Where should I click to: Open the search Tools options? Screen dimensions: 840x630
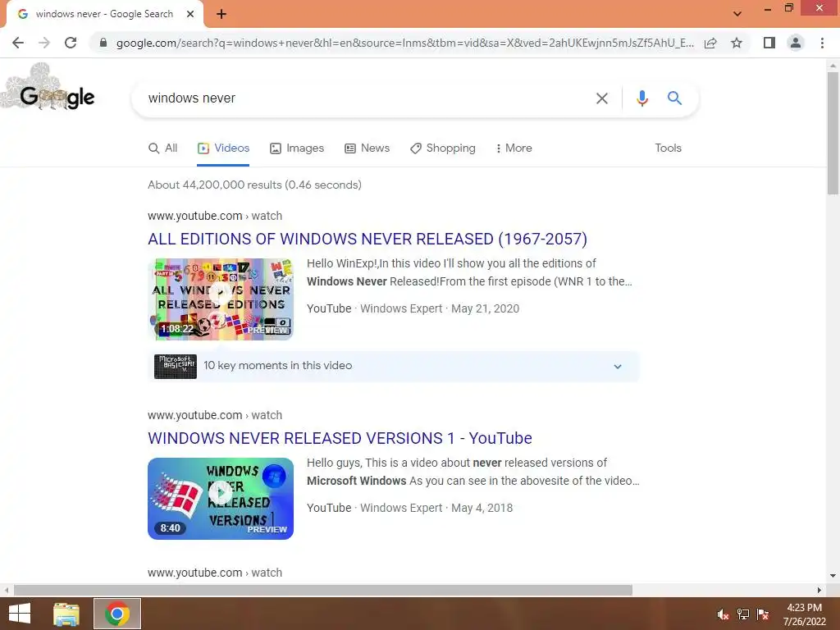[668, 148]
